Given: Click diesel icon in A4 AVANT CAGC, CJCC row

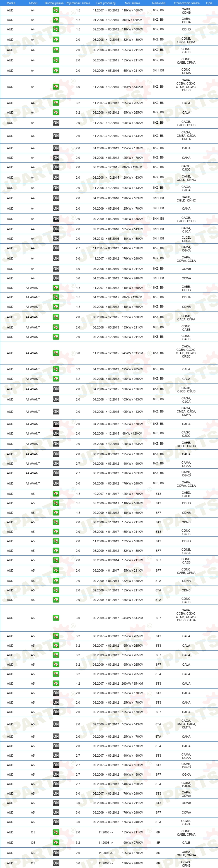Looking at the screenshot, I should [56, 433].
